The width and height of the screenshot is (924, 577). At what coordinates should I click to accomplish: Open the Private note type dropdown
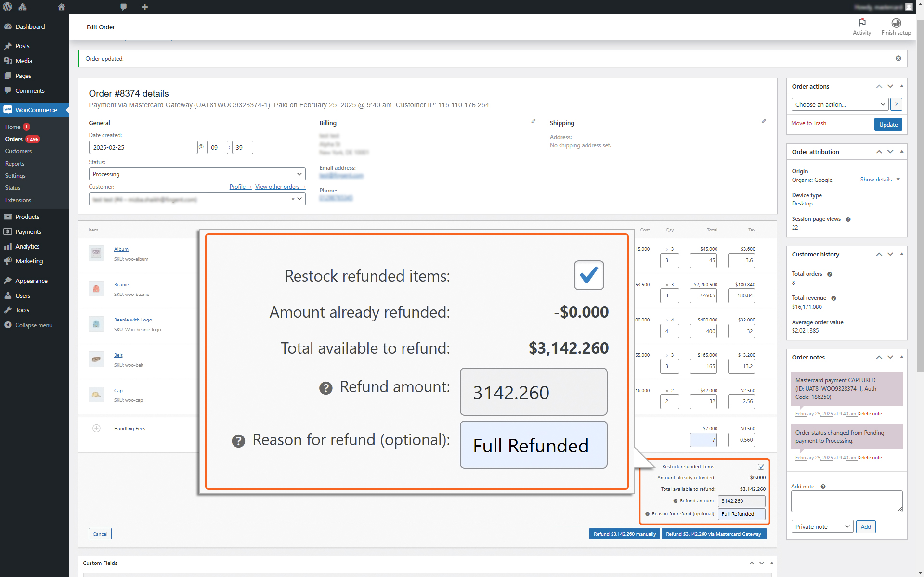coord(822,526)
